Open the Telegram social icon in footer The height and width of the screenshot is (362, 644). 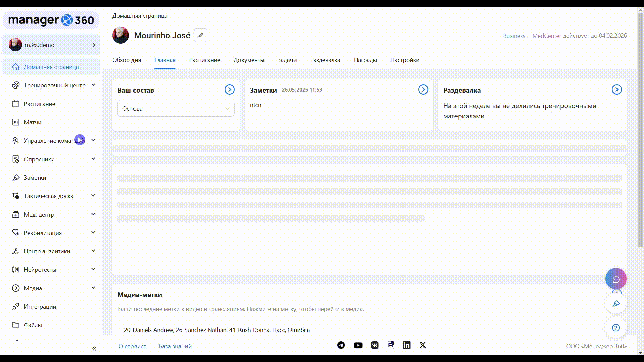tap(341, 345)
